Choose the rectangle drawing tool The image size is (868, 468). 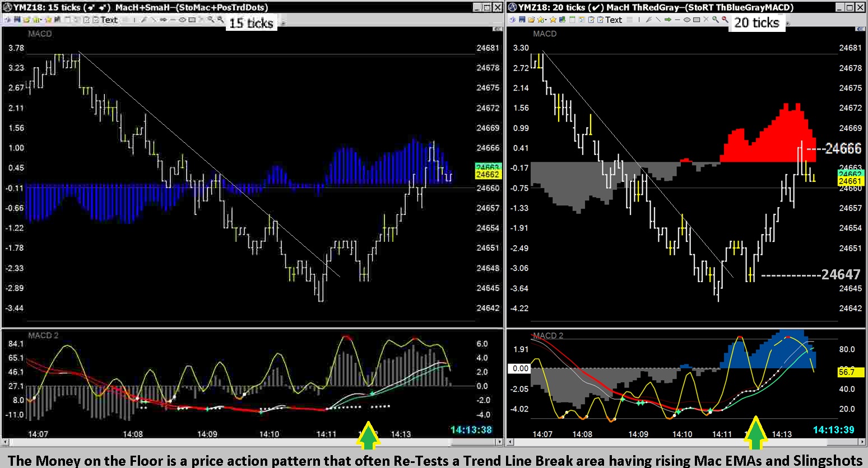point(697,21)
